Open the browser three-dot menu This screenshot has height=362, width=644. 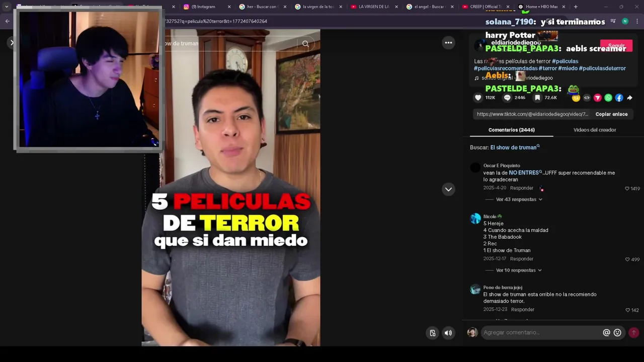click(637, 21)
